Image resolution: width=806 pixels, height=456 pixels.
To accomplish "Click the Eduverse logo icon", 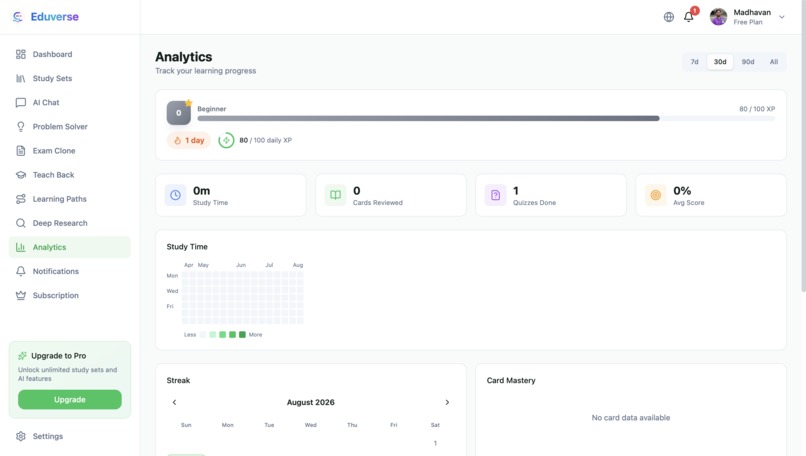I will point(17,17).
